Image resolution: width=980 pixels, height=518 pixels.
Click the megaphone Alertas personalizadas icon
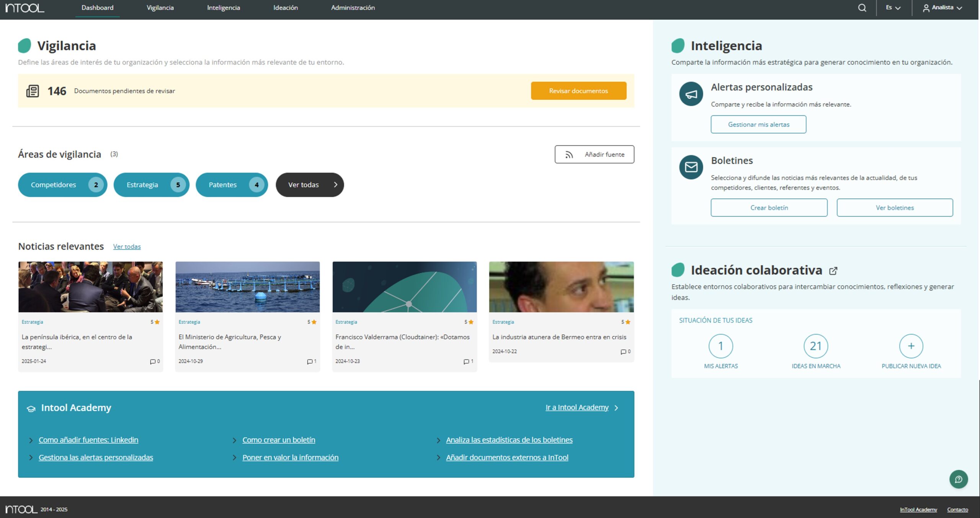tap(691, 94)
